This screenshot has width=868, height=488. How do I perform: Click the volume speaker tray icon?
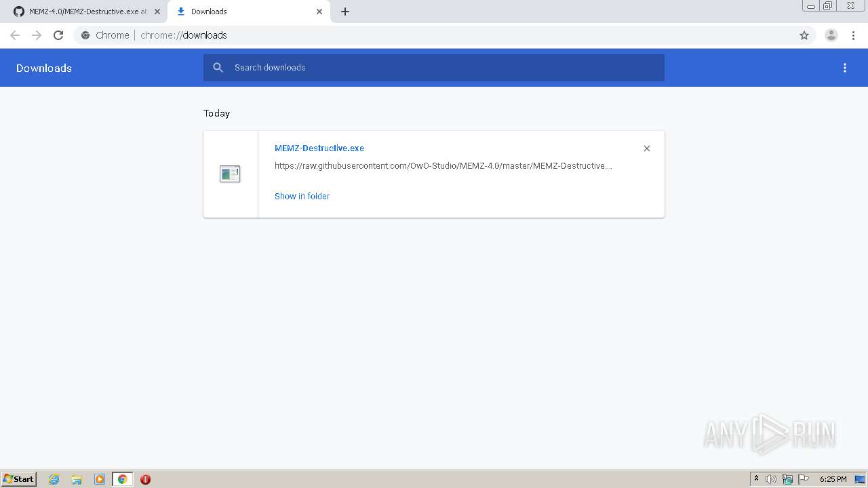771,479
